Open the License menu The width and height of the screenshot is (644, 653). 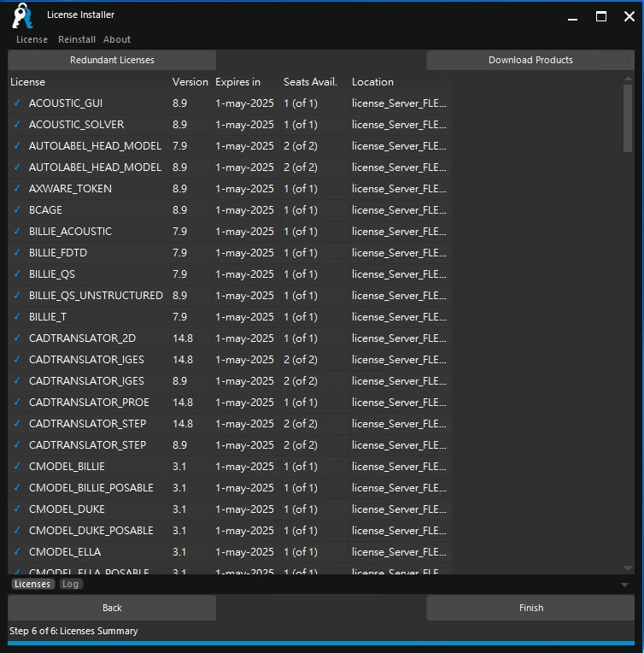32,39
